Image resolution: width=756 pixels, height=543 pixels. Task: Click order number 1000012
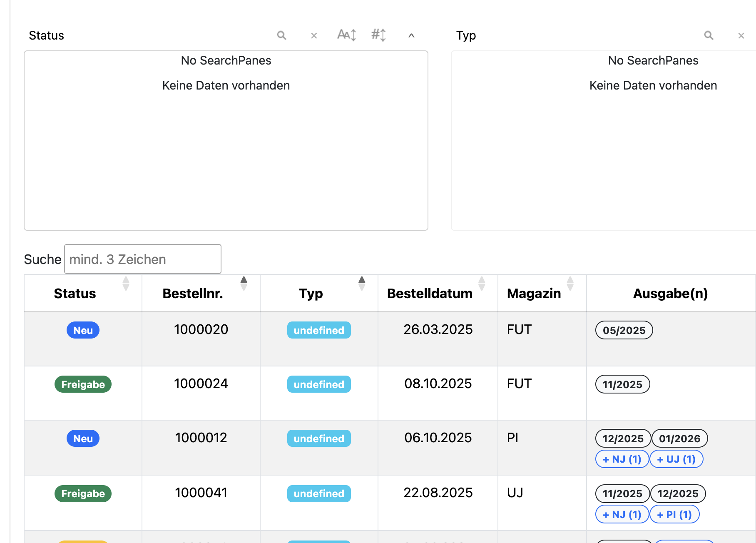tap(201, 438)
